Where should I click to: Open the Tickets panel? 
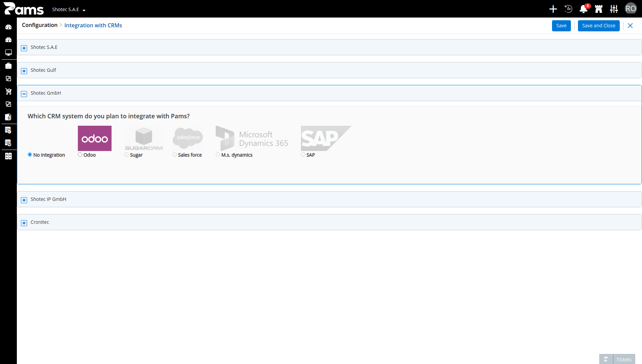pos(624,359)
